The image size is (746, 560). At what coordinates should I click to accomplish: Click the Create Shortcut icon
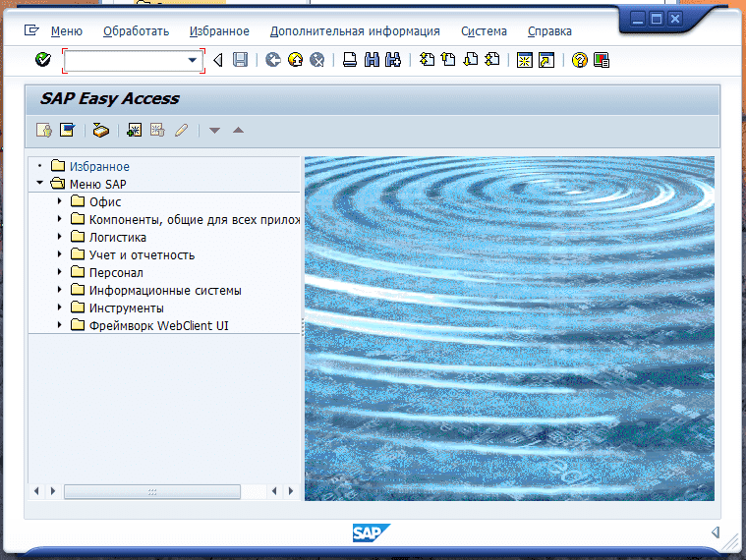tap(546, 60)
